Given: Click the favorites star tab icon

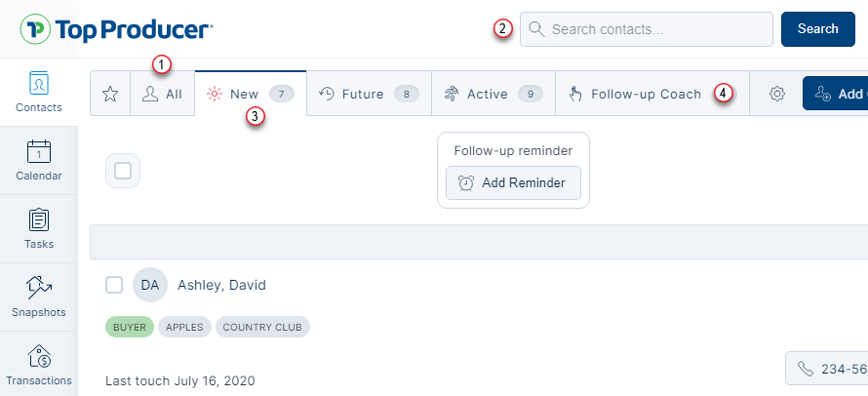Looking at the screenshot, I should [x=110, y=94].
